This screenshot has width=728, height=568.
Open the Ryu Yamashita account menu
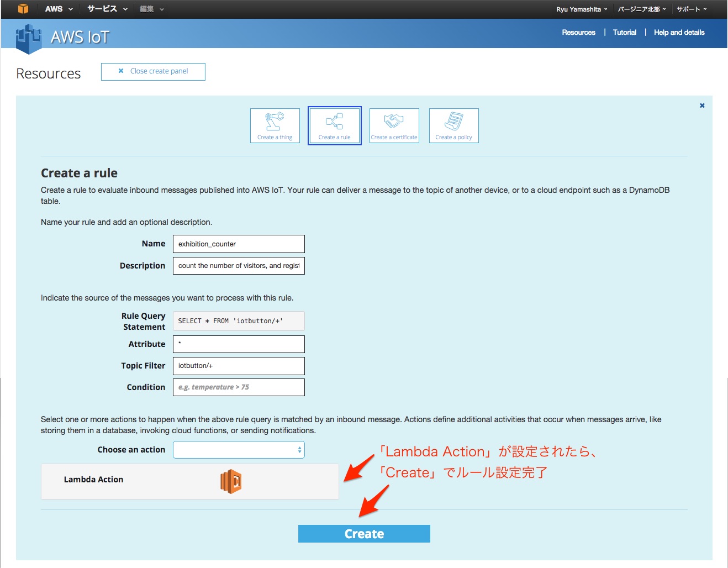[582, 9]
